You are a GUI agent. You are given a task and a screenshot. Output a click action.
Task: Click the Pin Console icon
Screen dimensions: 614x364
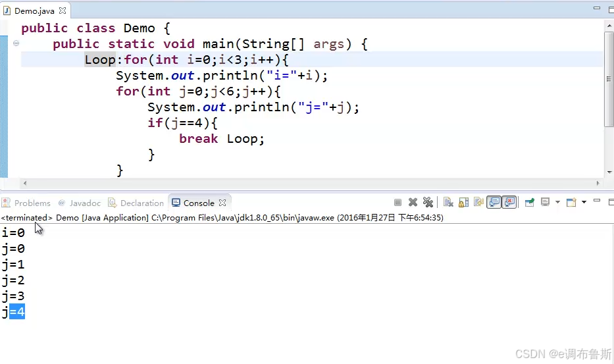(x=529, y=203)
